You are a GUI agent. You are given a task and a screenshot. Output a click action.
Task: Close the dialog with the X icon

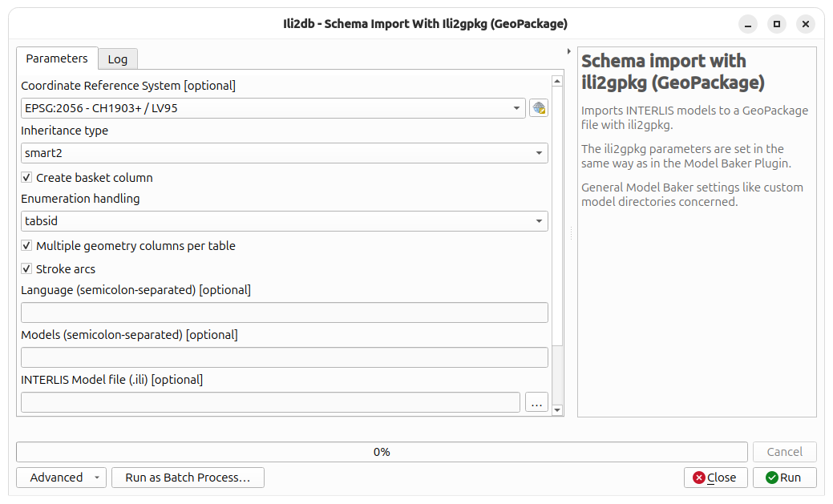[x=806, y=24]
